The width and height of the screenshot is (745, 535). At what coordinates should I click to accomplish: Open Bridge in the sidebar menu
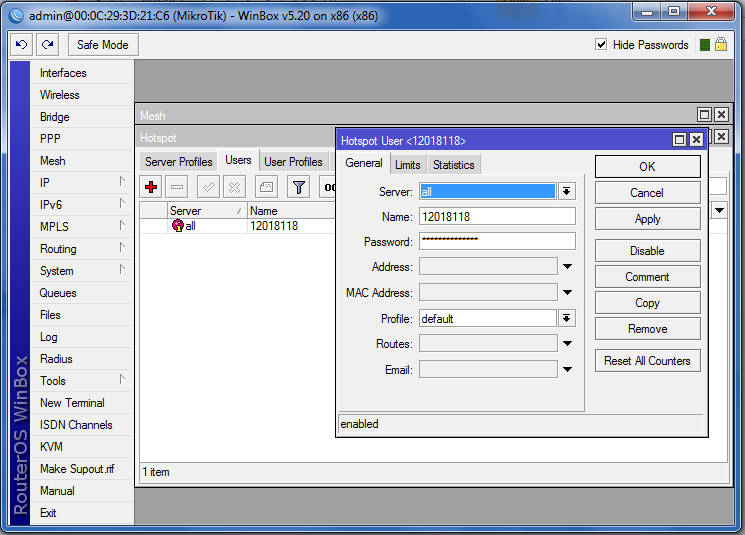82,116
